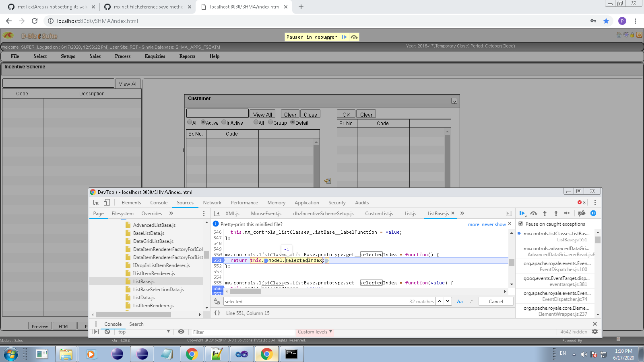
Task: Toggle pause on exceptions button
Action: click(593, 213)
